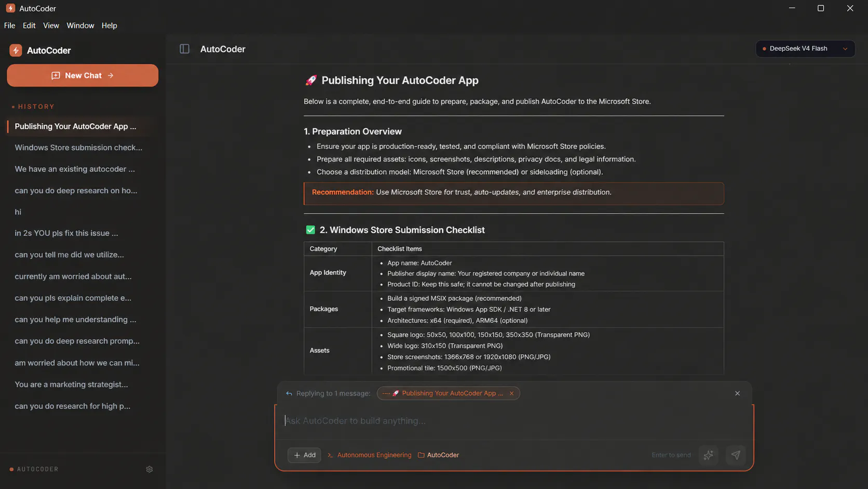The height and width of the screenshot is (489, 868).
Task: Click the AutoCoder header title text
Action: click(223, 49)
